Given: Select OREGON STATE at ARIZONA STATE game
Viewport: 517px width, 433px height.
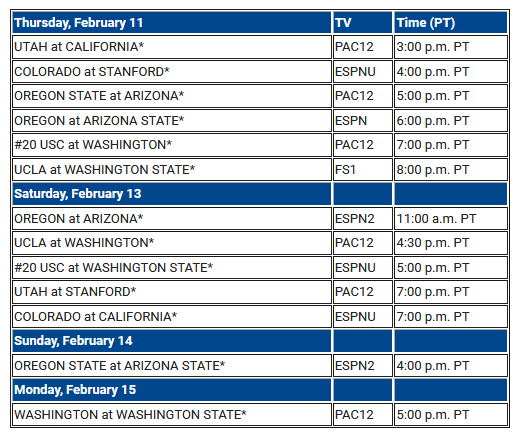Looking at the screenshot, I should (x=172, y=366).
